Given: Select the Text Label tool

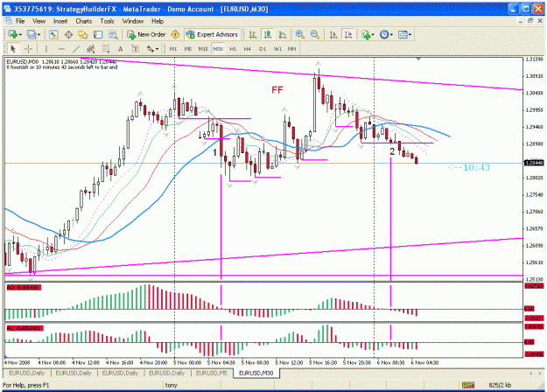Looking at the screenshot, I should [136, 49].
